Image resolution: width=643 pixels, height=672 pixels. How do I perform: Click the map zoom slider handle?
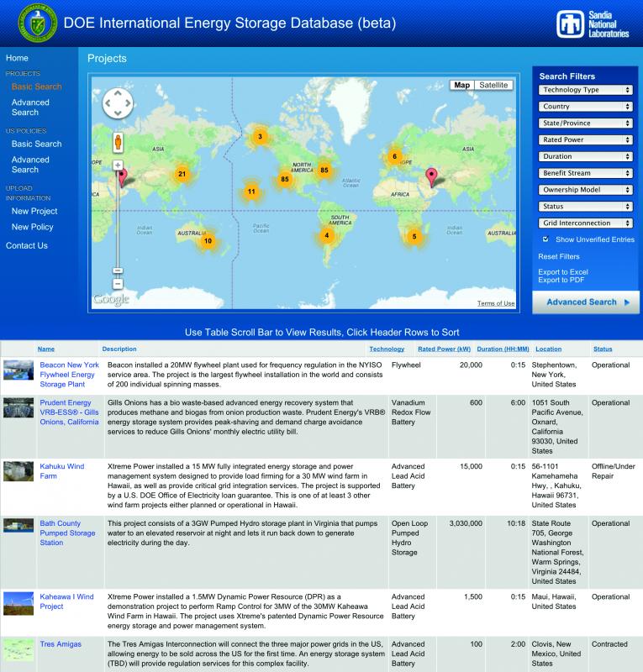point(118,270)
